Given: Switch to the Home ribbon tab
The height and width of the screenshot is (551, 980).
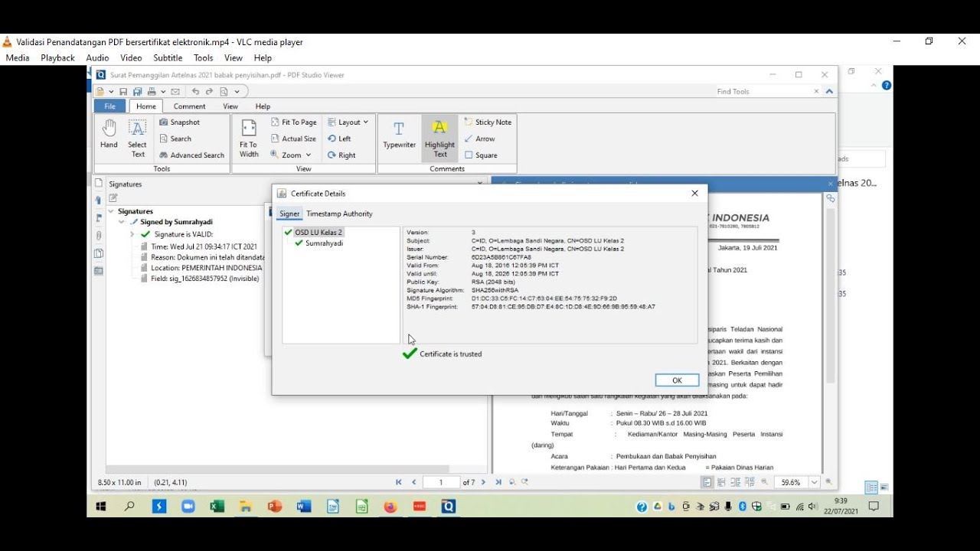Looking at the screenshot, I should point(146,106).
